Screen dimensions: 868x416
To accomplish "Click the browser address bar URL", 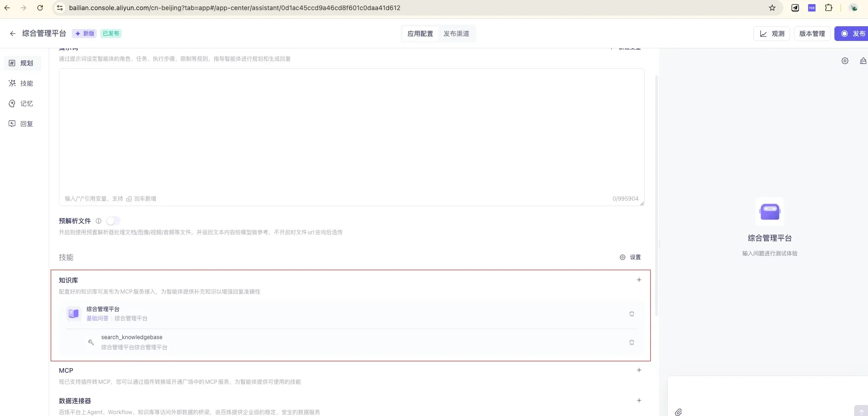I will (235, 8).
